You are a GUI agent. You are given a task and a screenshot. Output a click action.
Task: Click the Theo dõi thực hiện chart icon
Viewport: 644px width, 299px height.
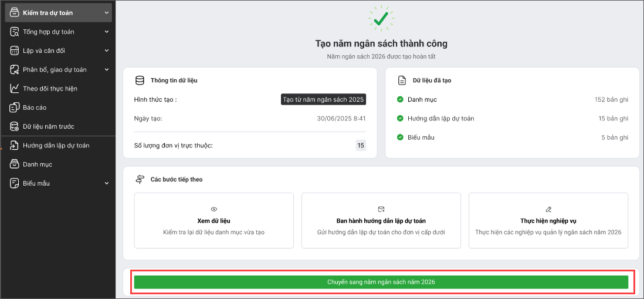pyautogui.click(x=14, y=89)
